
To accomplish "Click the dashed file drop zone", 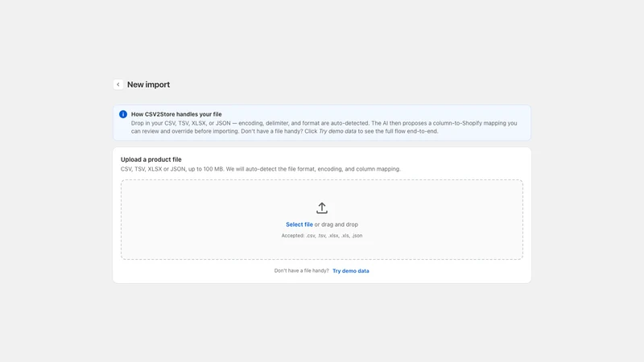I will coord(322,220).
